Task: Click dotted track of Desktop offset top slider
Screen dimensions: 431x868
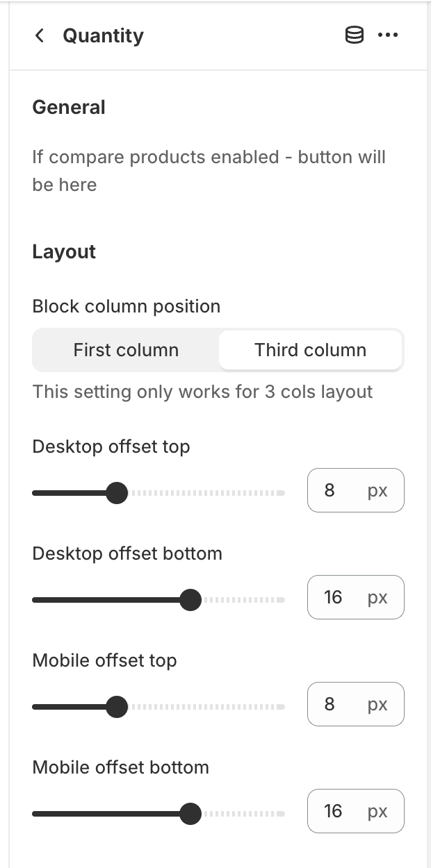Action: click(x=206, y=493)
